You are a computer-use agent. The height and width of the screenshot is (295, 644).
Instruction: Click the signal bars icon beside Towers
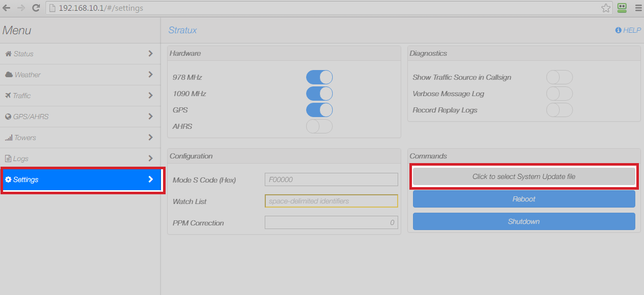(9, 138)
